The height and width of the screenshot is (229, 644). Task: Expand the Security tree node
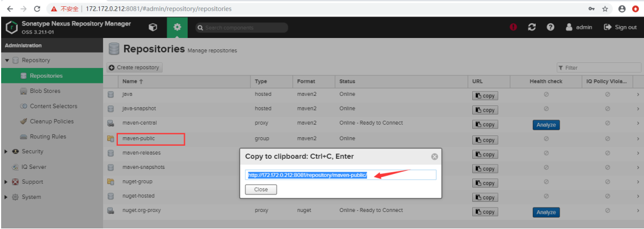click(6, 151)
